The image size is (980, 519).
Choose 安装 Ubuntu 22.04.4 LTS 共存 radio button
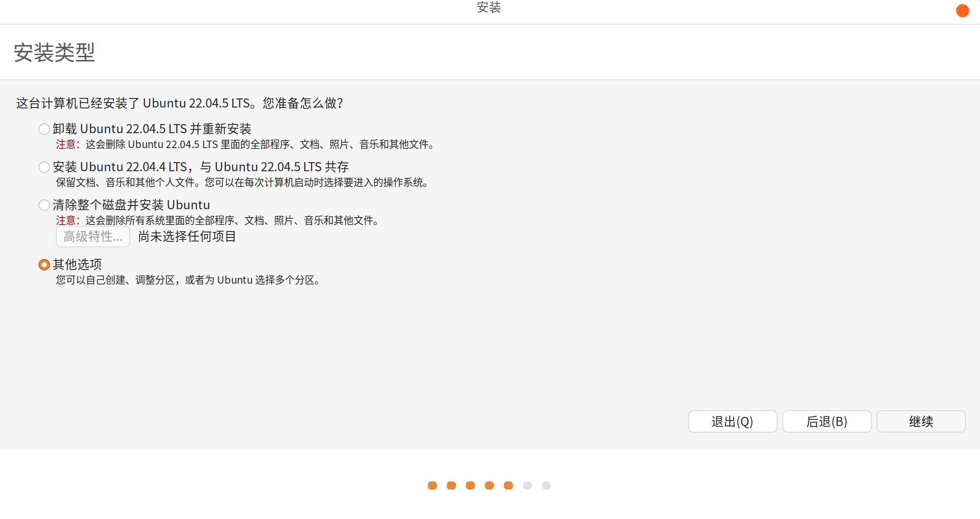point(44,167)
